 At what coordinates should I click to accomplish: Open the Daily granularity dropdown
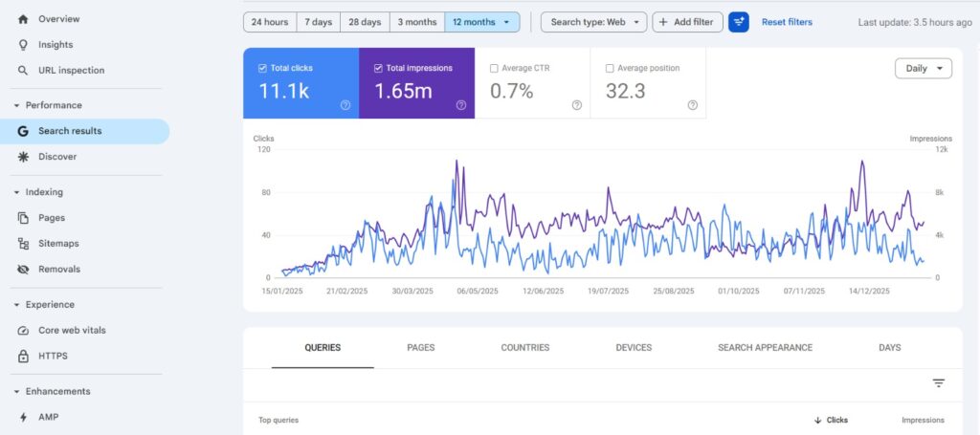(924, 69)
